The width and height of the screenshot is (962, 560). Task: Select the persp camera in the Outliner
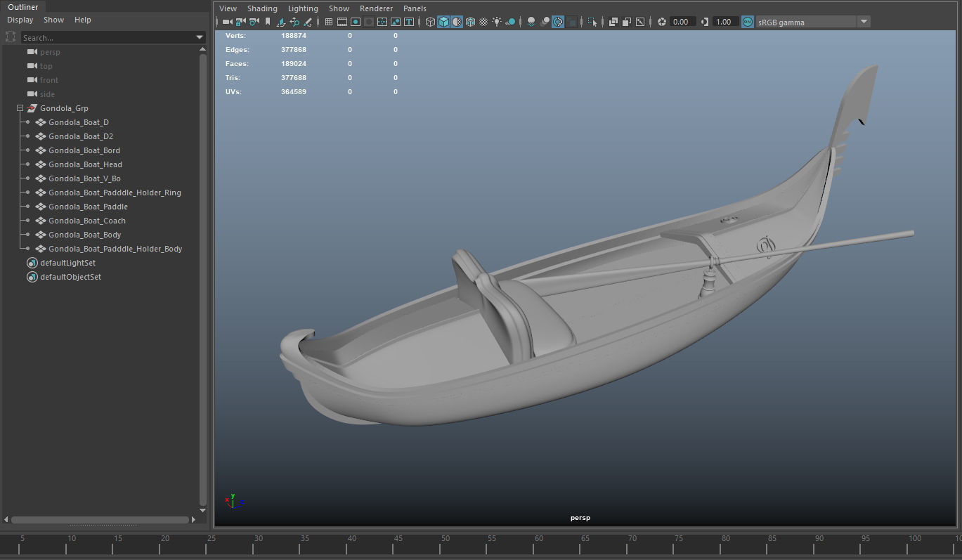click(x=50, y=52)
